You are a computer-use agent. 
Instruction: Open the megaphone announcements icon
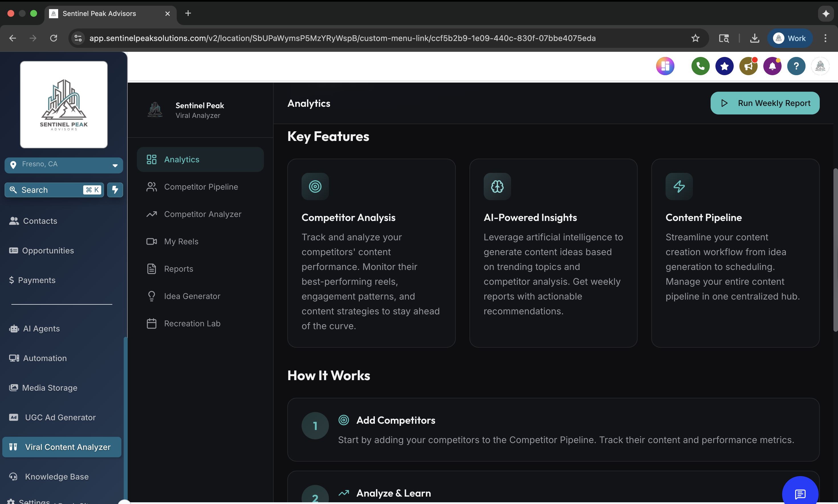click(x=748, y=66)
